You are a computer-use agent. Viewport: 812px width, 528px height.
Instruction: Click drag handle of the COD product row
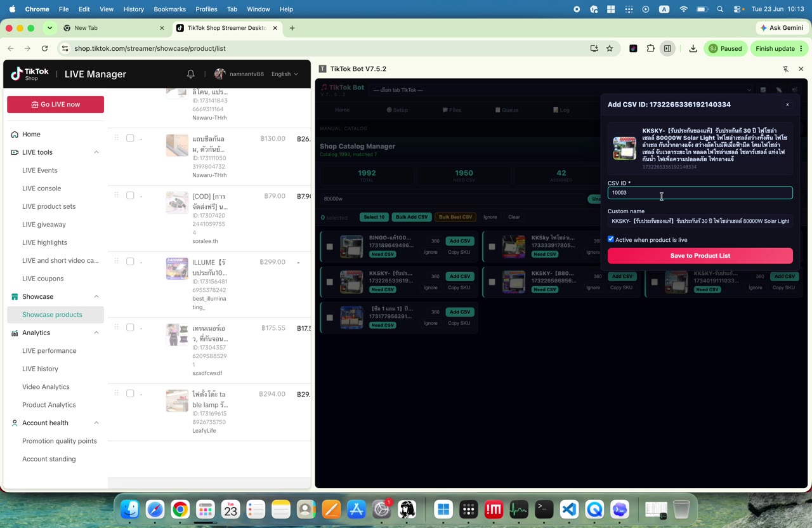pyautogui.click(x=116, y=195)
